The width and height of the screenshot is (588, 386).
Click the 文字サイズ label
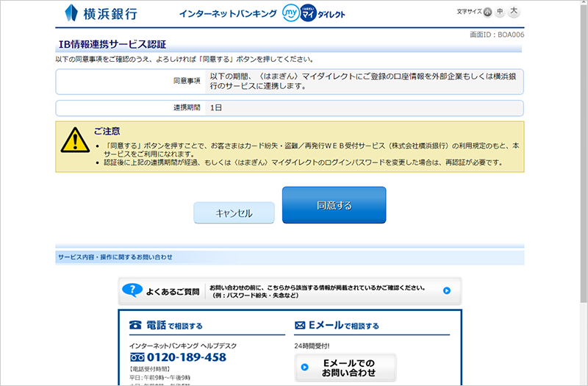[x=469, y=12]
